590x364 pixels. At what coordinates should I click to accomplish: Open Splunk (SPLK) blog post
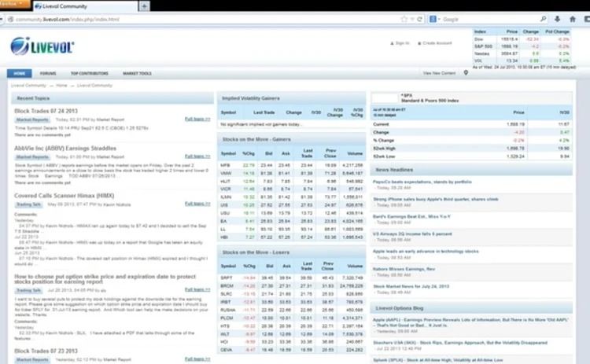(x=437, y=360)
